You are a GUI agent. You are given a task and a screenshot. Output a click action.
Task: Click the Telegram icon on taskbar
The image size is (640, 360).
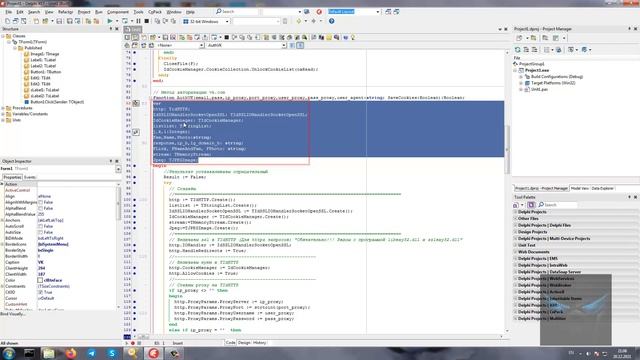tap(91, 353)
